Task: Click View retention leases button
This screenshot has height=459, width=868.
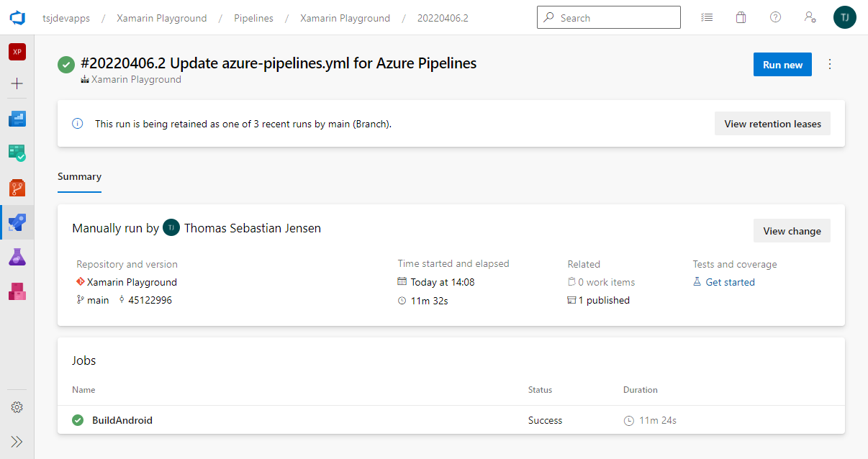Action: (772, 124)
